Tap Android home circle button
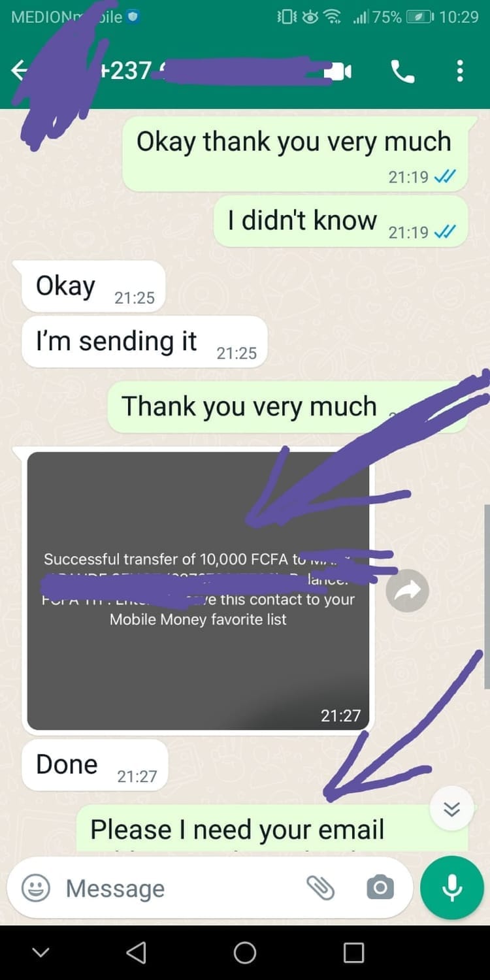The image size is (490, 980). [x=245, y=953]
